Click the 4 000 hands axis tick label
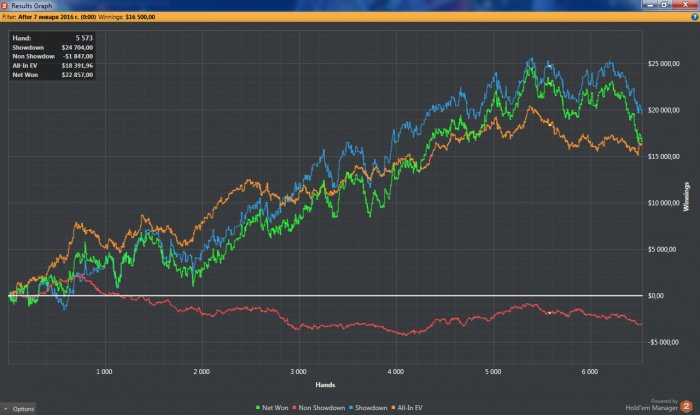This screenshot has width=700, height=415. pyautogui.click(x=396, y=372)
